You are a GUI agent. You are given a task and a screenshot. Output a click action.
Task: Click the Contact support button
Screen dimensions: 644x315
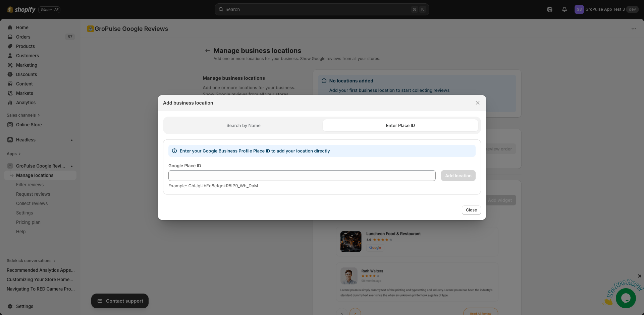coord(120,301)
